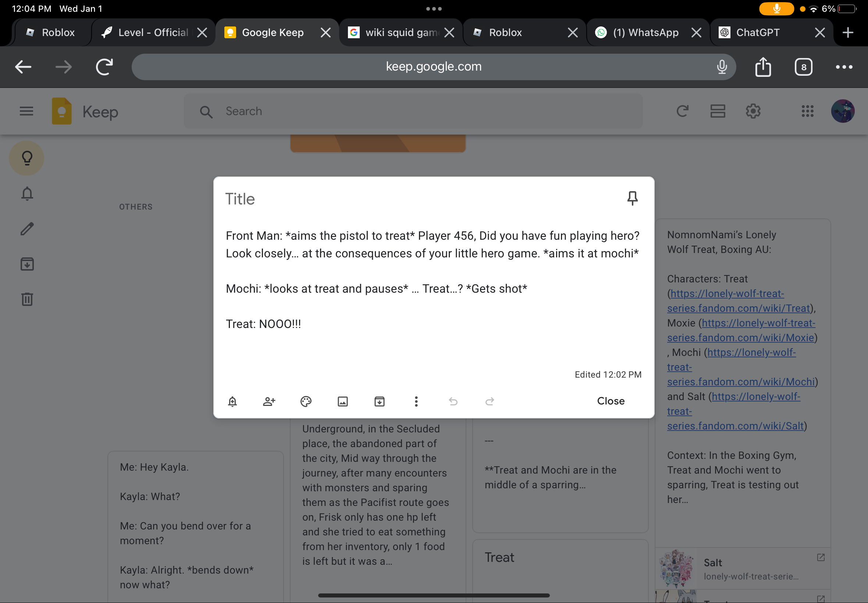
Task: Open the Trash section in sidebar
Action: coord(27,299)
